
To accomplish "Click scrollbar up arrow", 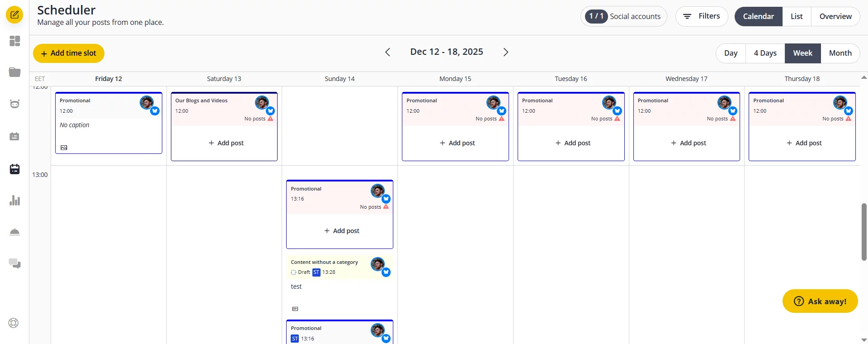I will click(864, 78).
